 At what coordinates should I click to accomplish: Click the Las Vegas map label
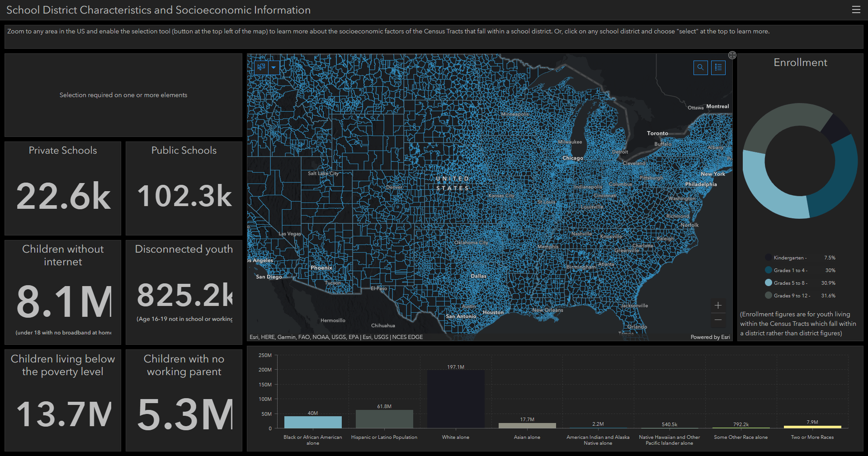point(290,234)
